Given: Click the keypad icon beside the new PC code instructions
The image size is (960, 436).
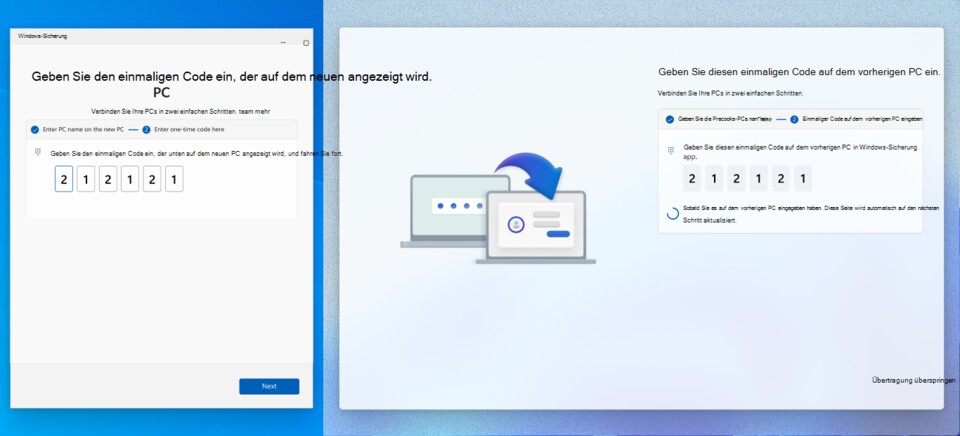Looking at the screenshot, I should click(x=672, y=149).
